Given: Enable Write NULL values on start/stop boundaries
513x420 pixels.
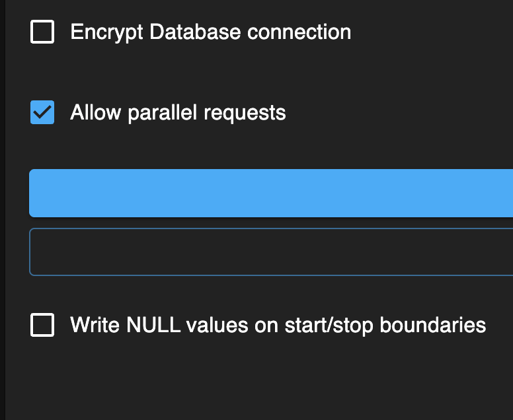Looking at the screenshot, I should [42, 325].
